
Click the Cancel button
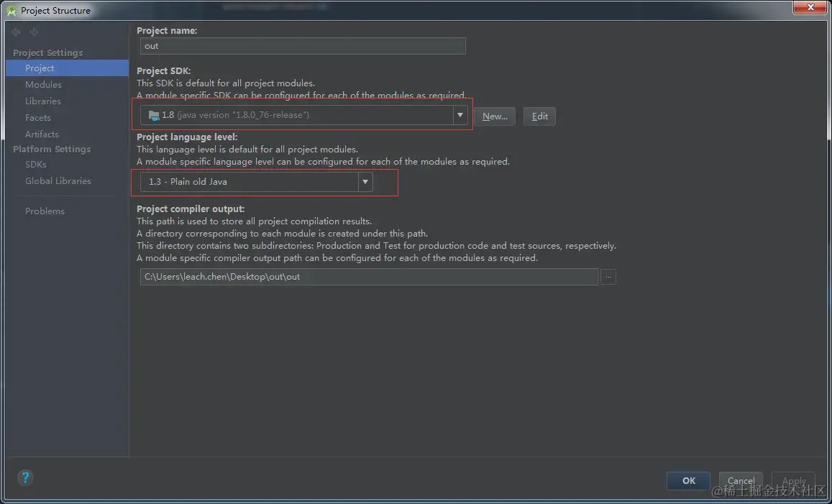click(741, 481)
